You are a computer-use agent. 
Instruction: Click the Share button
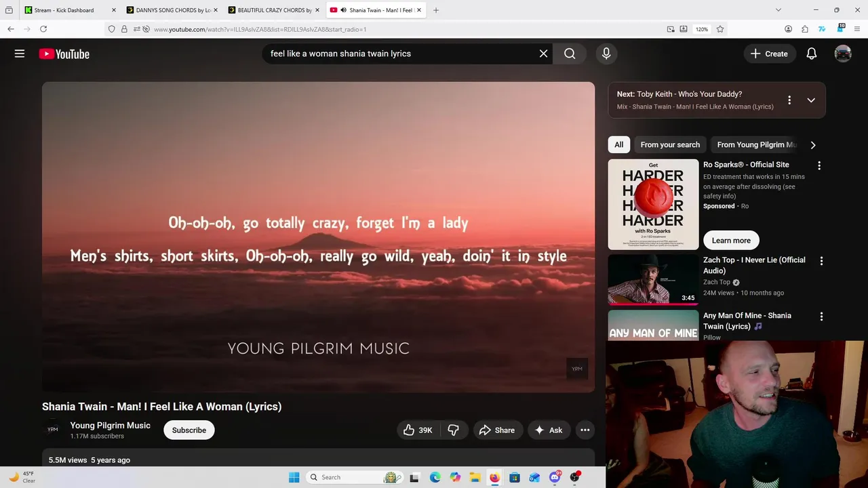point(497,430)
